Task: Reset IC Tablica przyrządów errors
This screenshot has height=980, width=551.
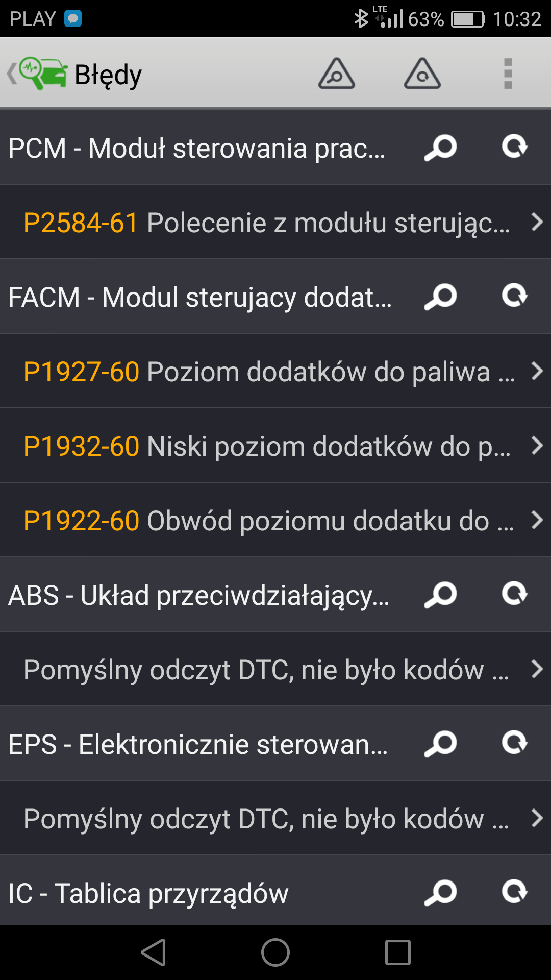Action: 514,892
